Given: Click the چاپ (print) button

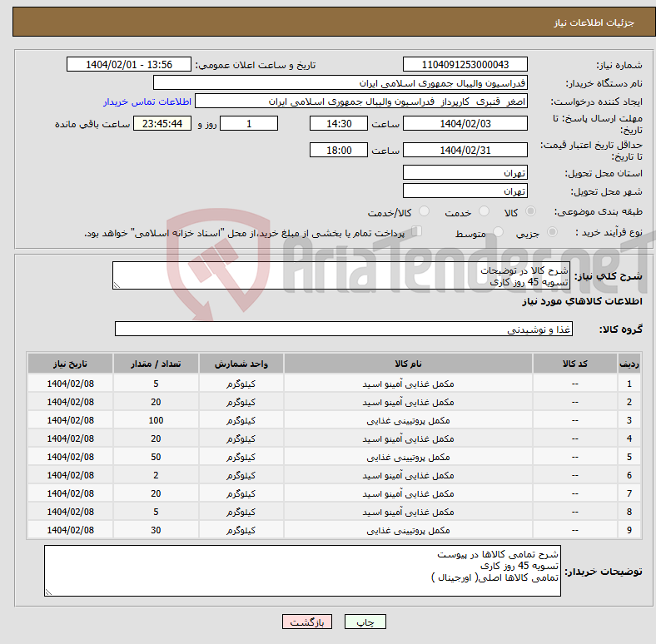Looking at the screenshot, I should (365, 622).
